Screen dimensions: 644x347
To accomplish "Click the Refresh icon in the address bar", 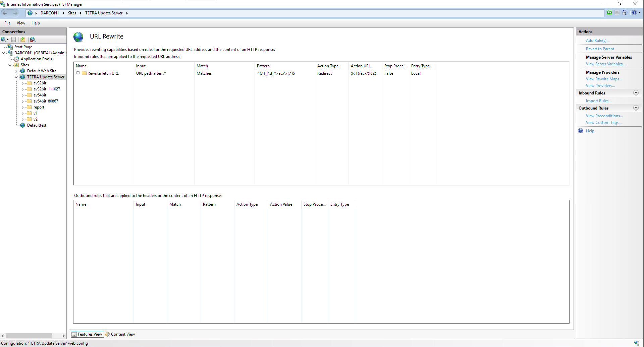I will 609,13.
